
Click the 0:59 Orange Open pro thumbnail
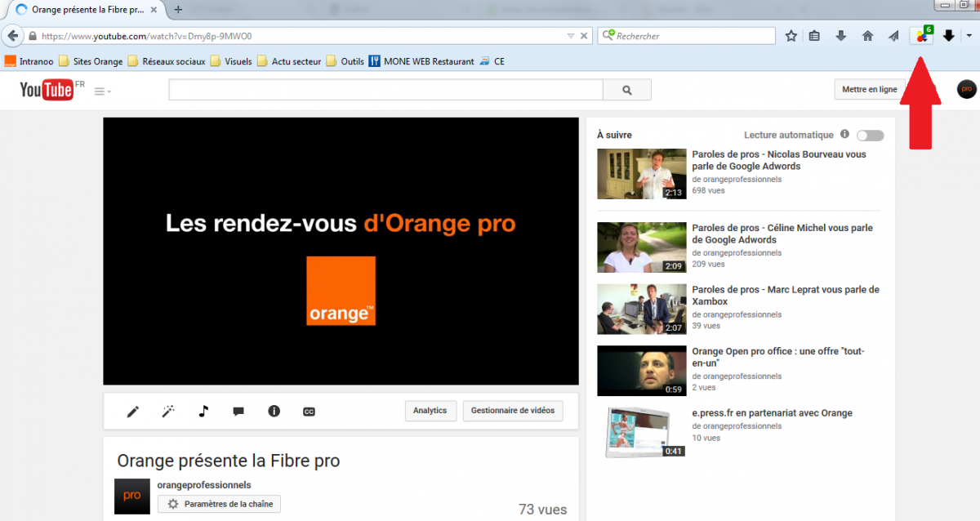(x=641, y=371)
